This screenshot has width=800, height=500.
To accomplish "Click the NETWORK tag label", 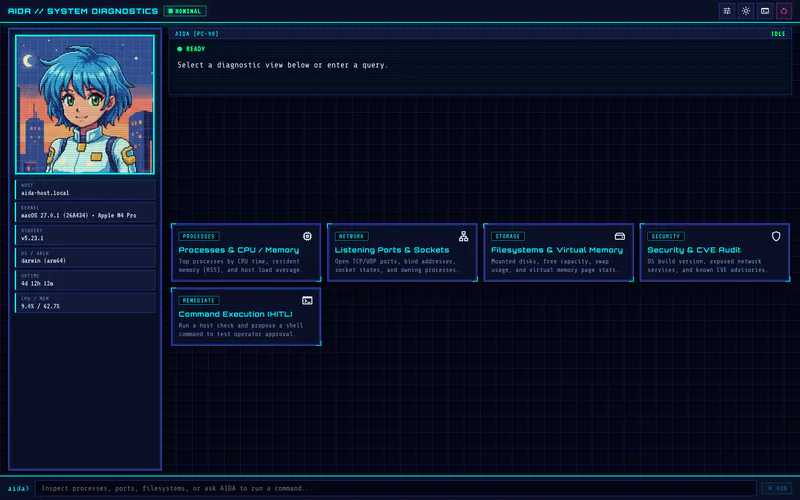I will tap(352, 236).
